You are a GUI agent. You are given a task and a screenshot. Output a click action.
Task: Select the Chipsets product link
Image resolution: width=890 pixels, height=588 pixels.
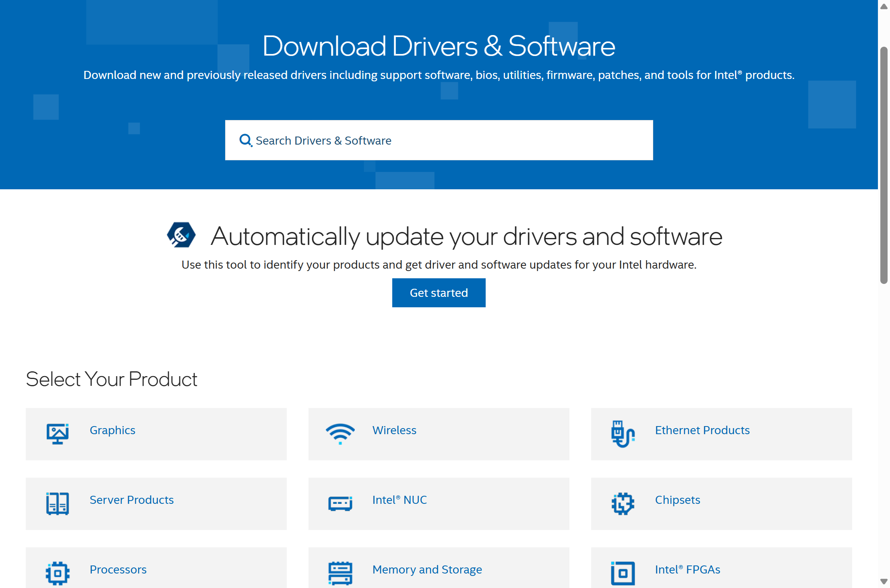coord(677,500)
